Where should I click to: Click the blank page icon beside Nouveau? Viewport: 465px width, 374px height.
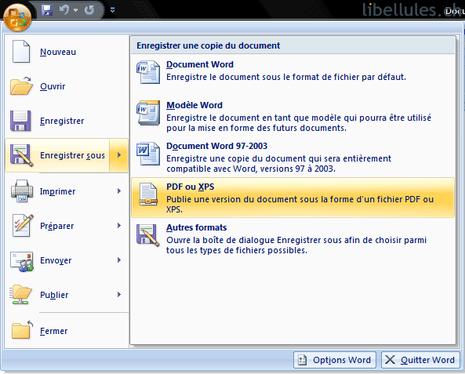click(21, 52)
